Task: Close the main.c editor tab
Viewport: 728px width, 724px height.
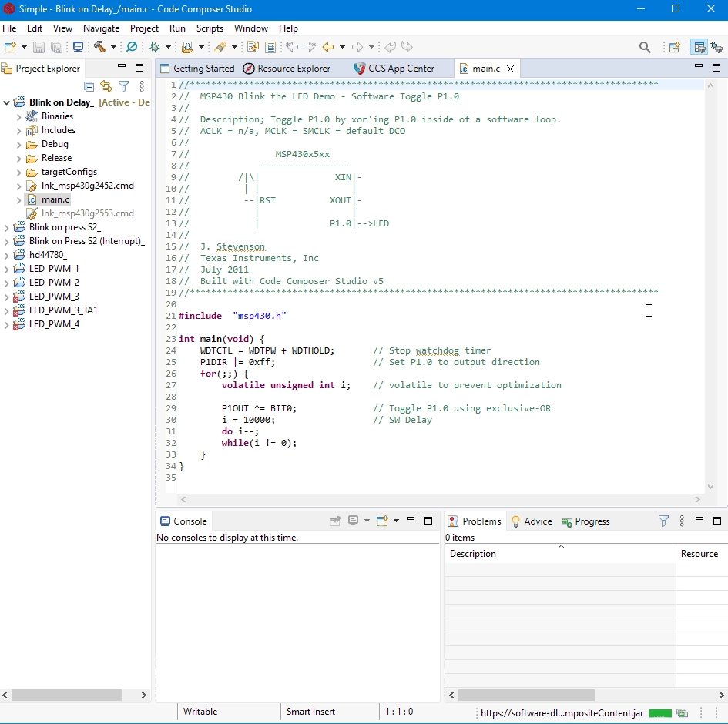Action: point(510,69)
